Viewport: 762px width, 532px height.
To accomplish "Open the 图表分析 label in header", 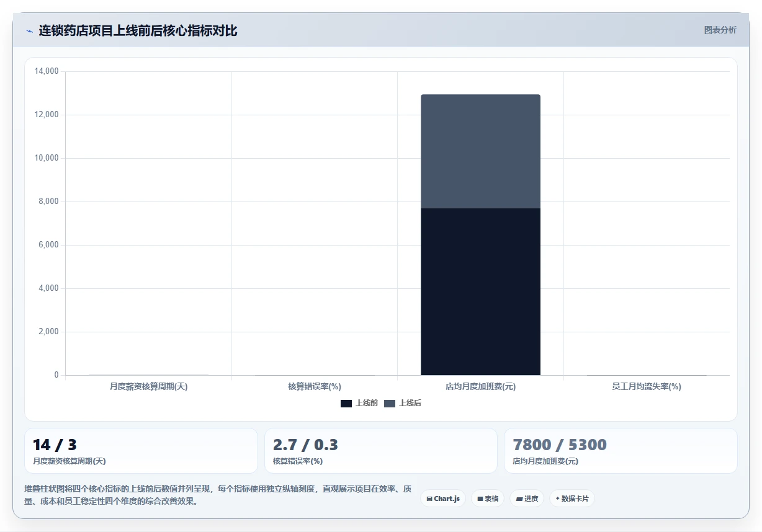I will [x=720, y=30].
